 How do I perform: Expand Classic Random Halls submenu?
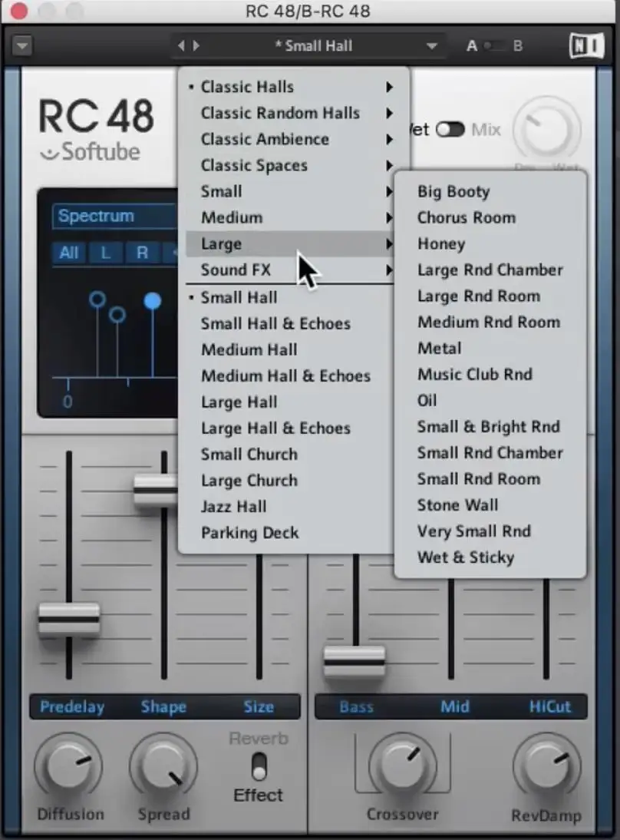point(293,113)
